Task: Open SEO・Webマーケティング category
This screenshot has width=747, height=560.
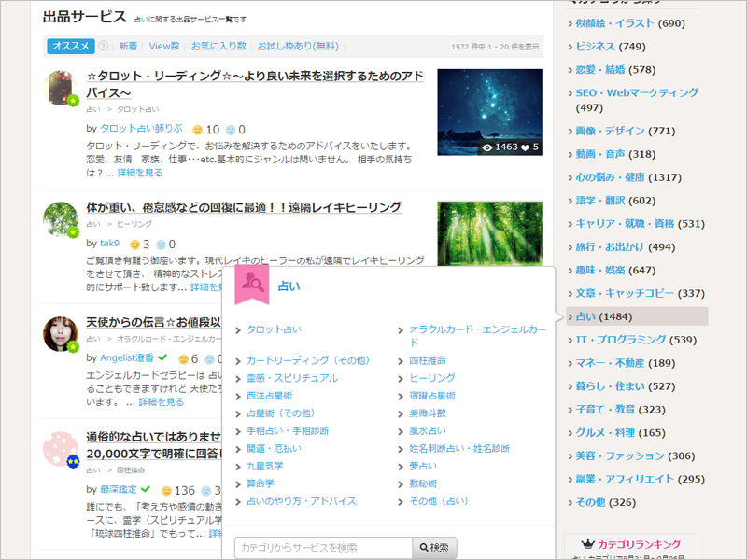Action: coord(637,92)
